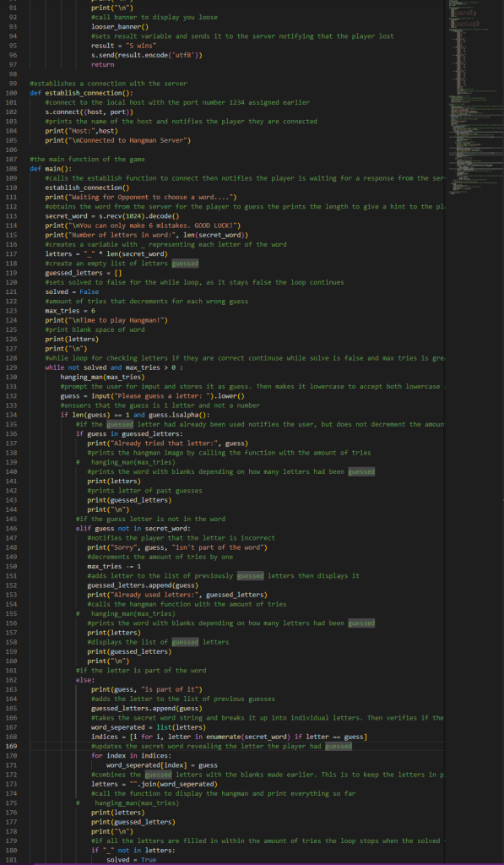Viewport: 504px width, 865px height.
Task: Click the "def establish_connection():" function header
Action: [81, 93]
